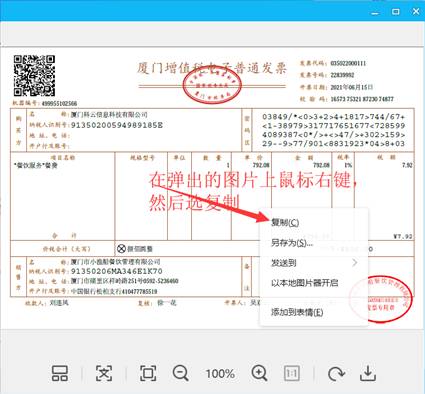The width and height of the screenshot is (425, 394).
Task: Click the 100% zoom level value
Action: click(x=220, y=374)
